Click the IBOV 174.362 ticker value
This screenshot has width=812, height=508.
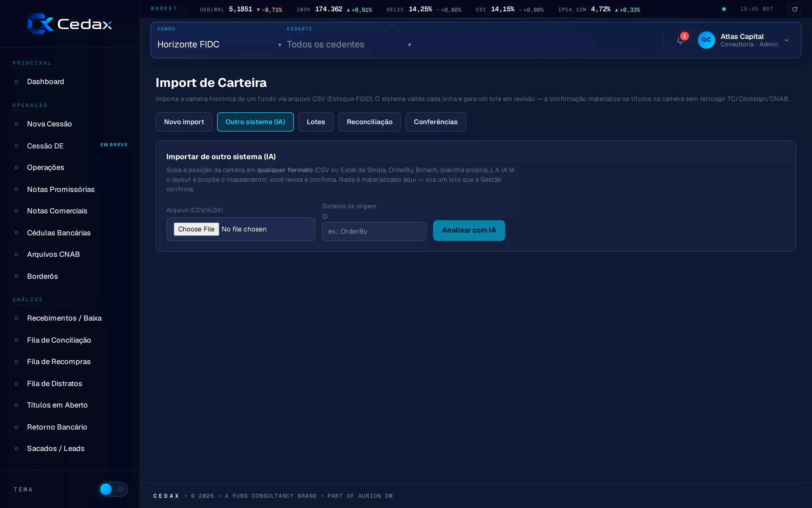328,9
